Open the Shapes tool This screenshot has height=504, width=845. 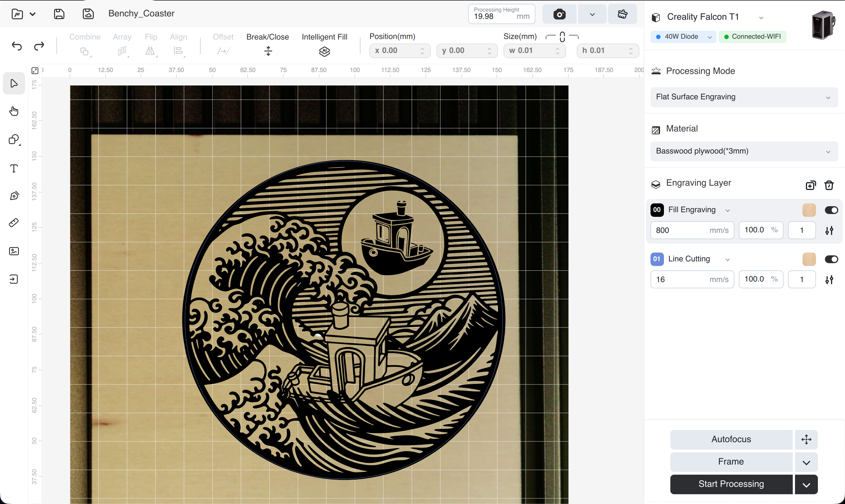pyautogui.click(x=14, y=140)
